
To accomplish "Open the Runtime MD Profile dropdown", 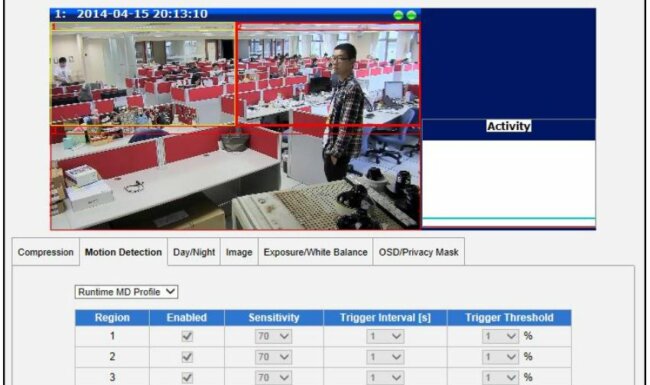I will pyautogui.click(x=126, y=292).
